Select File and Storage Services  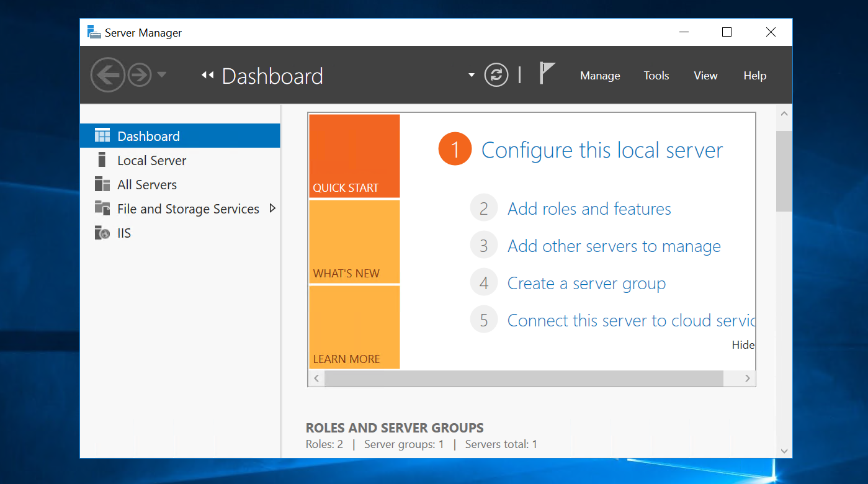click(180, 208)
